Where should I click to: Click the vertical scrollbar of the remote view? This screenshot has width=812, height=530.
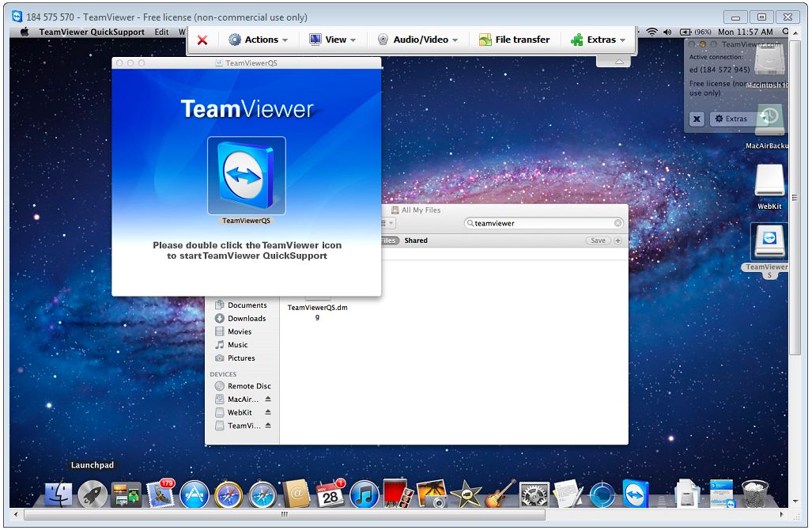[795, 197]
